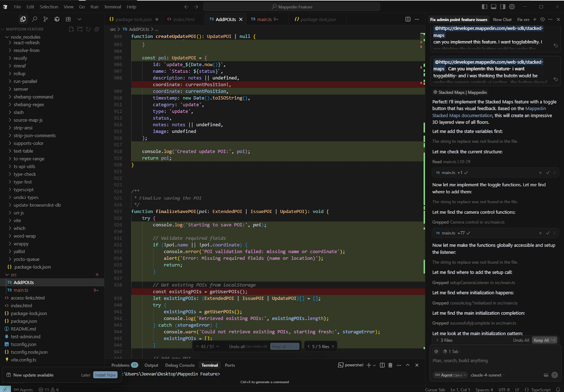Click the attach image icon in chat
Image resolution: width=564 pixels, height=392 pixels.
tap(546, 375)
